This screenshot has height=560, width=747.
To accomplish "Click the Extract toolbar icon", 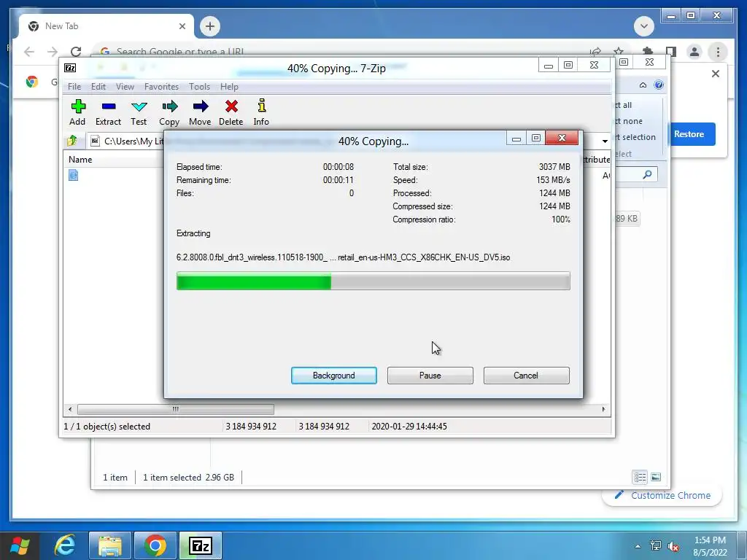I will (x=108, y=112).
